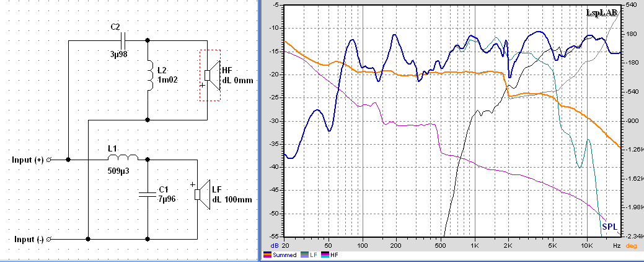Click the Input (+) terminal node

point(49,160)
